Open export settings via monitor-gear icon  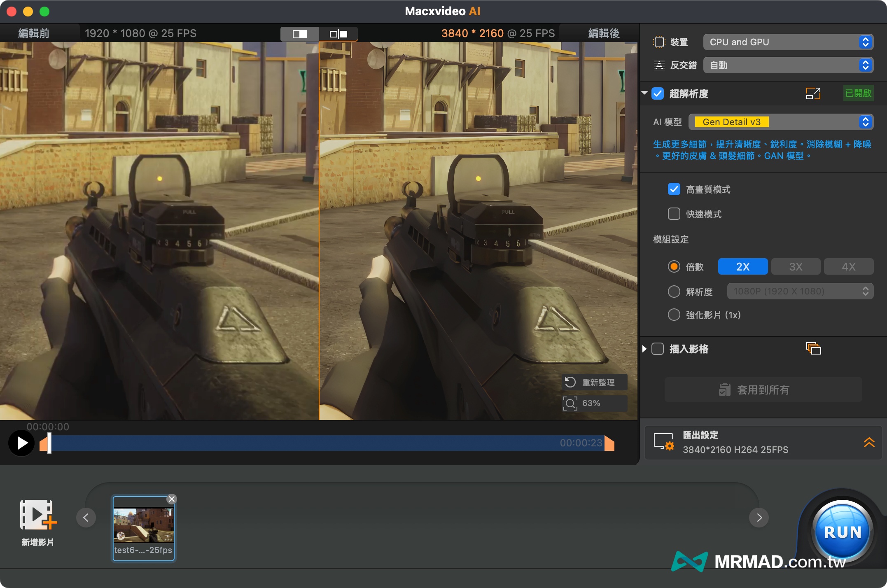pos(663,442)
